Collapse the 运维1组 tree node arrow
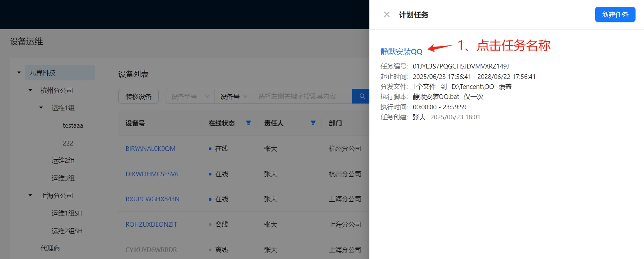The width and height of the screenshot is (644, 259). (x=41, y=108)
